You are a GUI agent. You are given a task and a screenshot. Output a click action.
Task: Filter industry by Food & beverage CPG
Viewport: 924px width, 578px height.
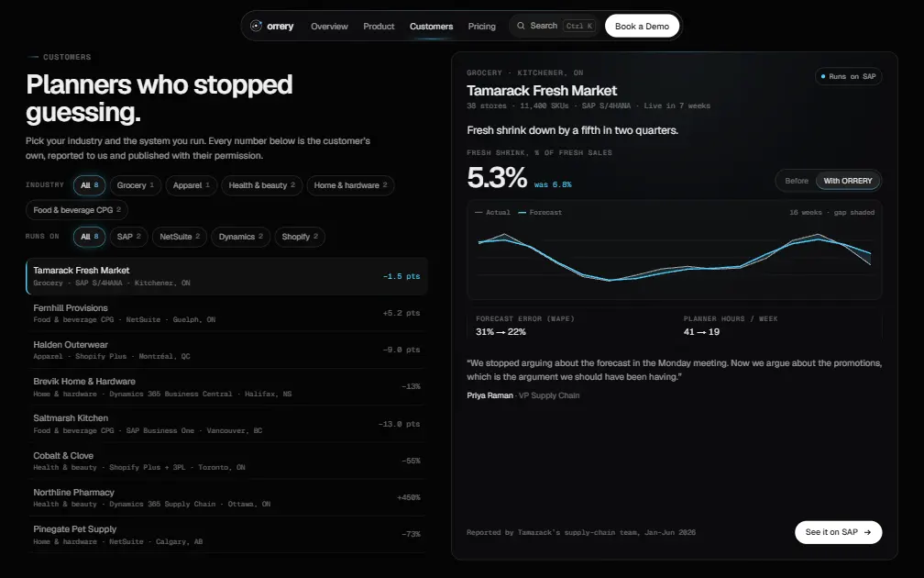click(x=77, y=210)
